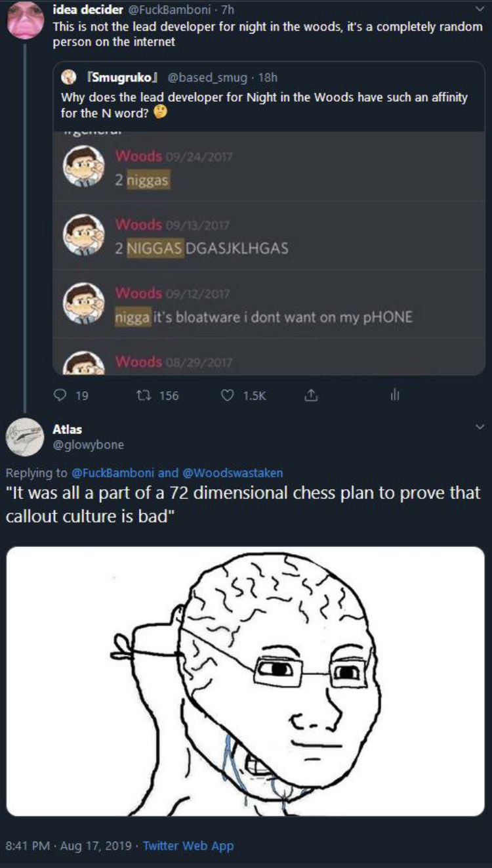Viewport: 492px width, 868px height.
Task: Open Atlas's profile avatar
Action: tap(25, 437)
